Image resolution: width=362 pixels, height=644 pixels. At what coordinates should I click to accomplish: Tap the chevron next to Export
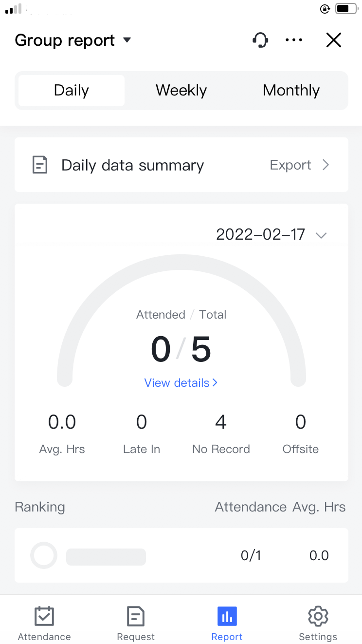tap(326, 165)
